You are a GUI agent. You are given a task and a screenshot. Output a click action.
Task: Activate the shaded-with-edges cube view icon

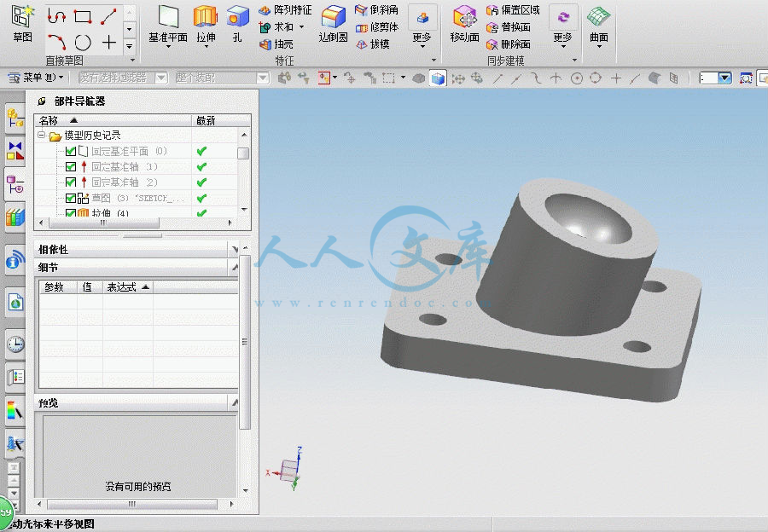438,78
